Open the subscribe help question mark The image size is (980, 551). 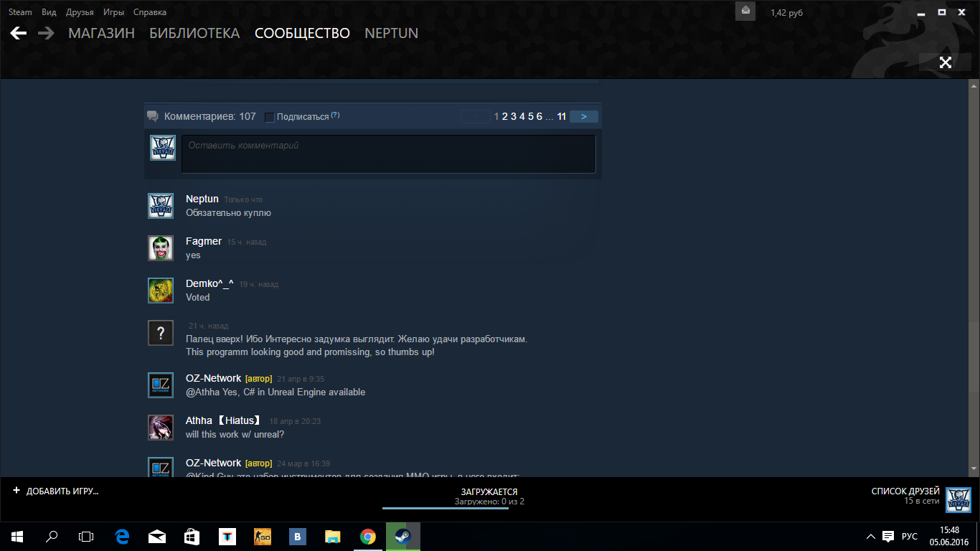click(335, 116)
